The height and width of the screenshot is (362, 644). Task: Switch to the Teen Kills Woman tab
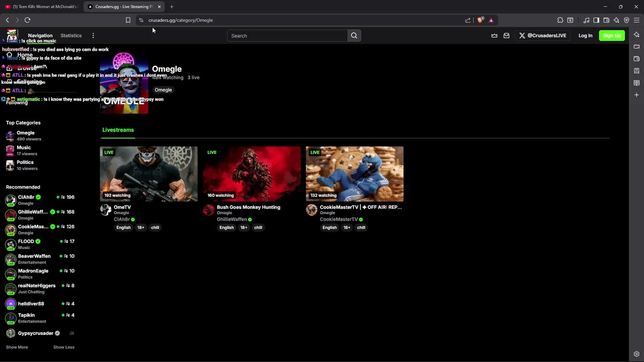tap(41, 7)
